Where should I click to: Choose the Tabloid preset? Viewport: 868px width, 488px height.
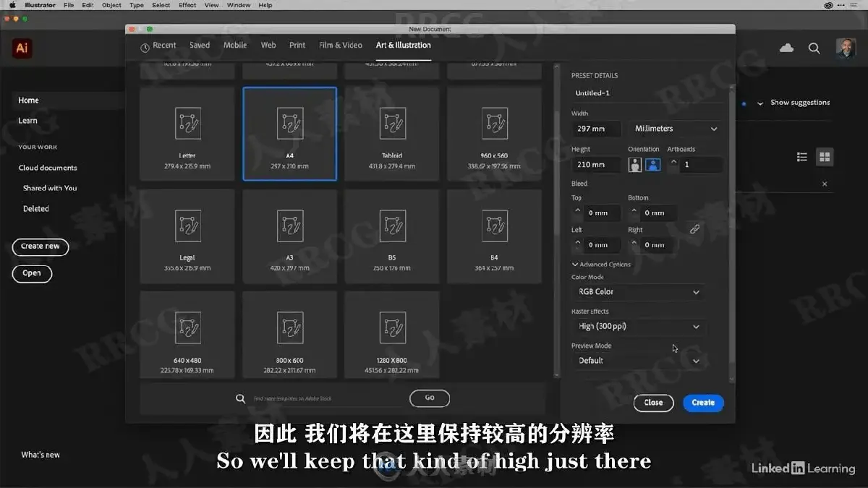tap(392, 134)
